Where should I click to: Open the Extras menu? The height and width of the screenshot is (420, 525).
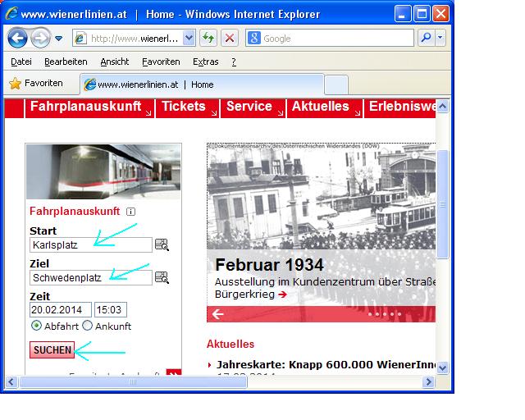pyautogui.click(x=205, y=62)
